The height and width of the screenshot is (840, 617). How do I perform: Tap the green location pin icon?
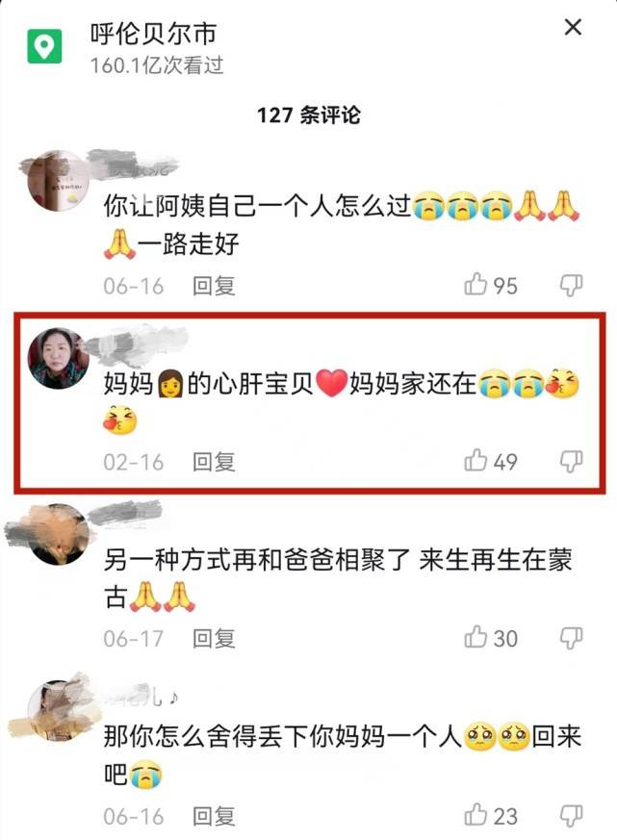[x=44, y=46]
